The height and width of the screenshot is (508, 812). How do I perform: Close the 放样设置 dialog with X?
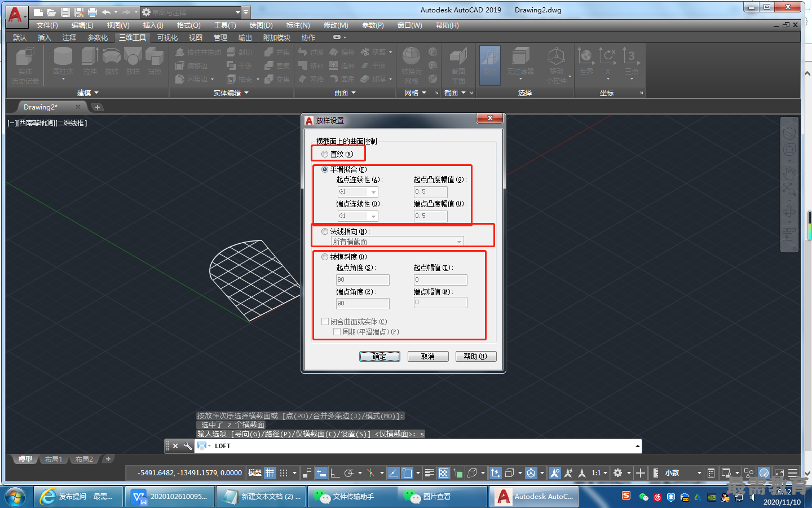490,118
